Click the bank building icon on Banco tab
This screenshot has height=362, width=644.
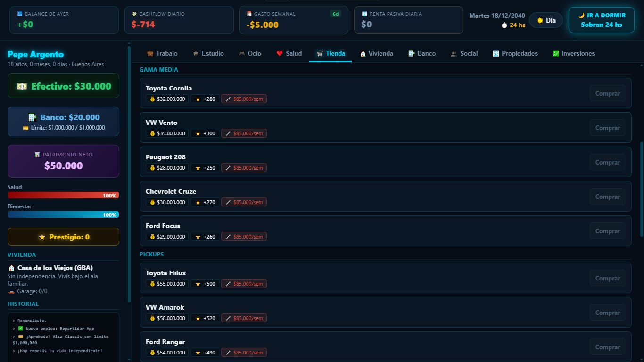[x=412, y=54]
